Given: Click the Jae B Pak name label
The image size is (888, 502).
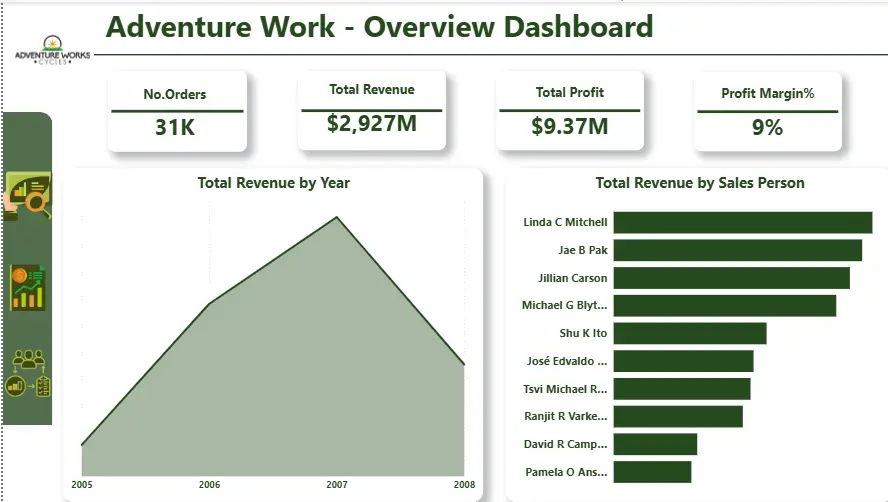Looking at the screenshot, I should 583,250.
